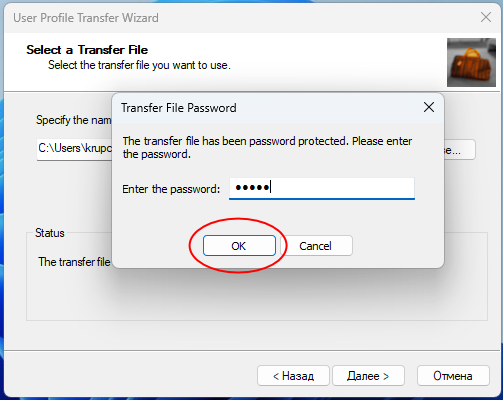Click the password protected message text
This screenshot has width=503, height=400.
pos(267,147)
